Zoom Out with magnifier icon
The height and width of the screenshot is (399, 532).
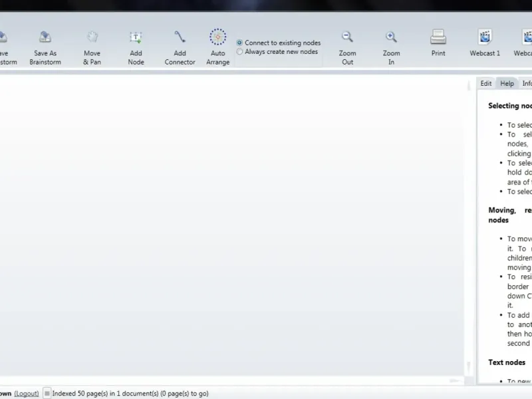[347, 37]
